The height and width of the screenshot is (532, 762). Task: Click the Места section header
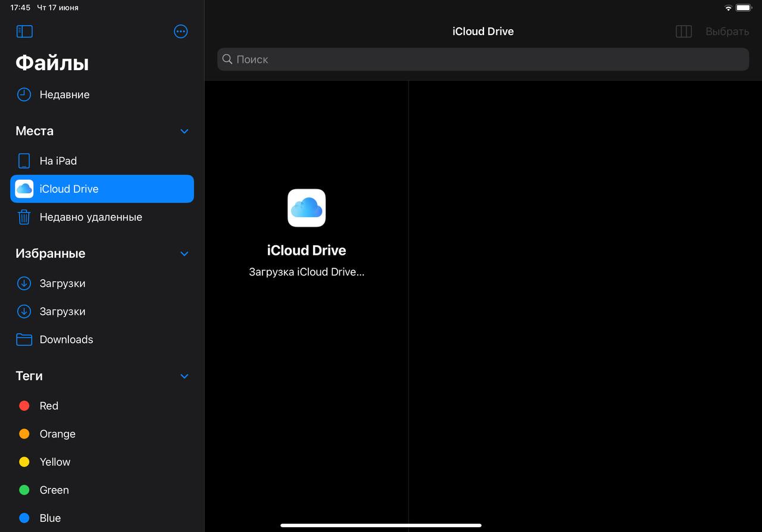(x=35, y=131)
